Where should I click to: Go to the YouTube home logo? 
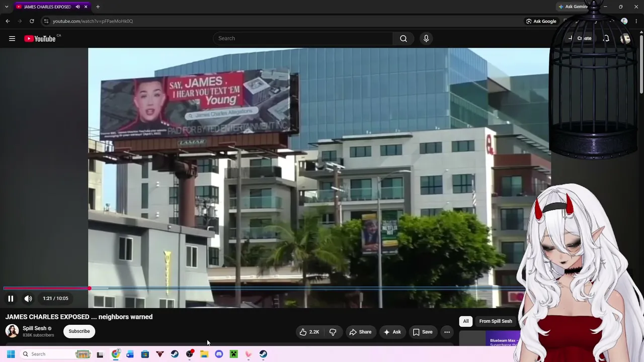pos(40,39)
